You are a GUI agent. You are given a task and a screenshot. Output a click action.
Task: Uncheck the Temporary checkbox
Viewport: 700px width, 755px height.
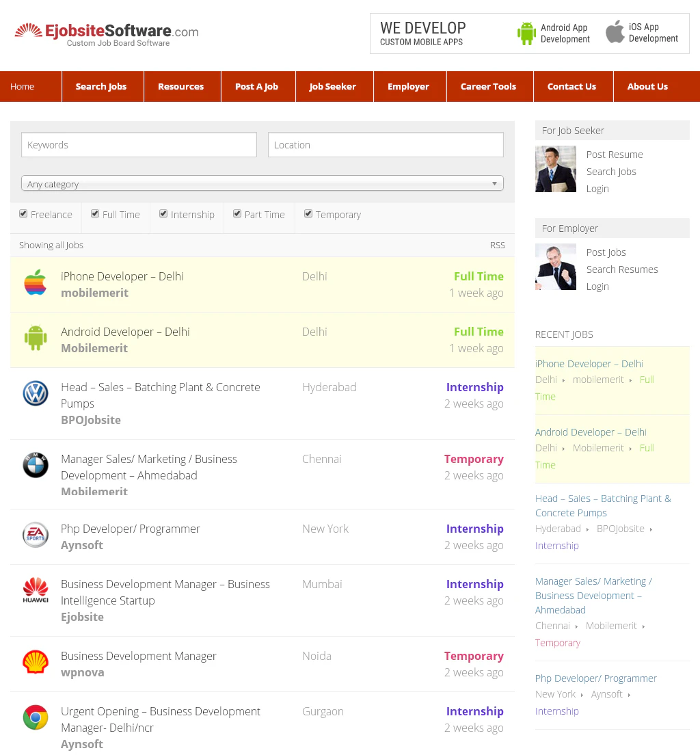pos(308,214)
